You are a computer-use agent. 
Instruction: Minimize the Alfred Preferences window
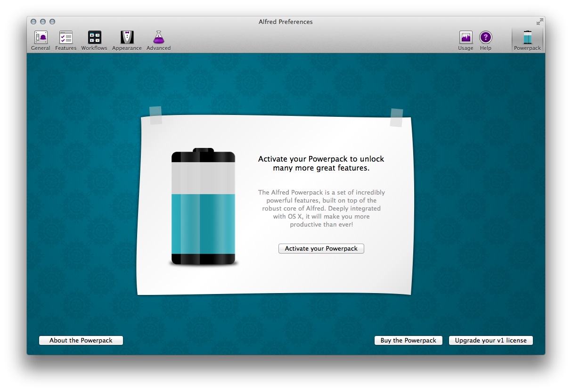(x=43, y=22)
